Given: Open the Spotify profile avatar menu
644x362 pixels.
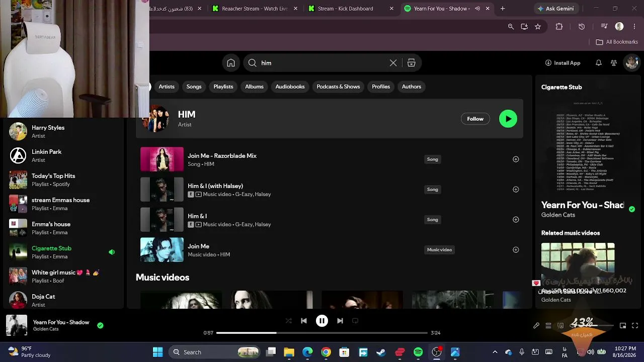Looking at the screenshot, I should [631, 63].
